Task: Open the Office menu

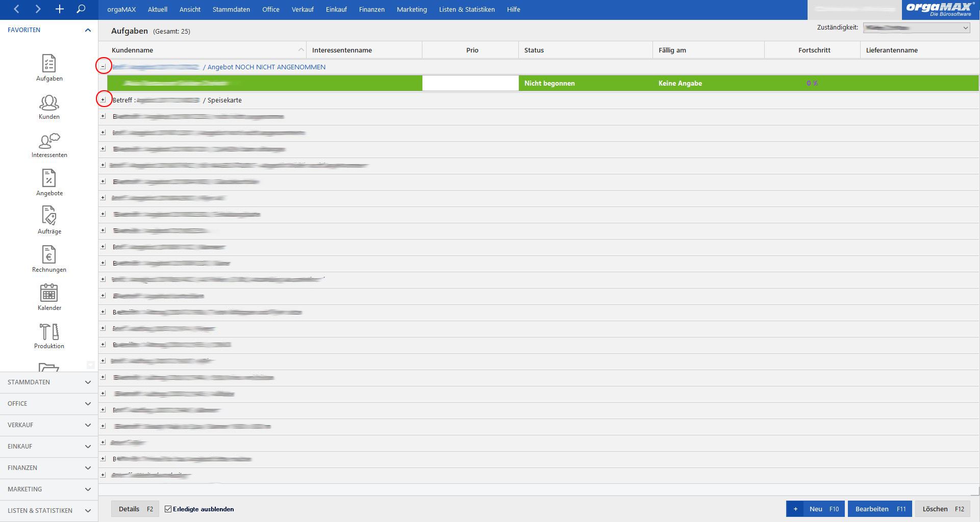Action: (271, 9)
